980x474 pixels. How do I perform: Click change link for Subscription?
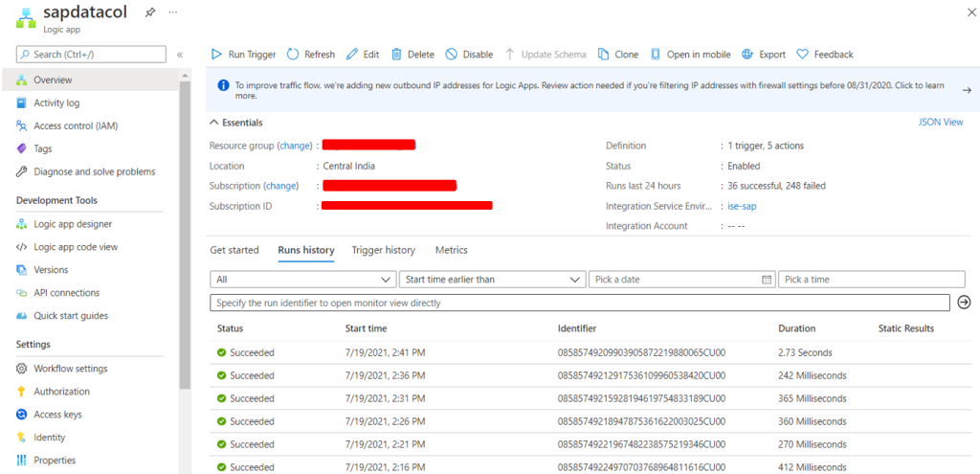coord(282,186)
